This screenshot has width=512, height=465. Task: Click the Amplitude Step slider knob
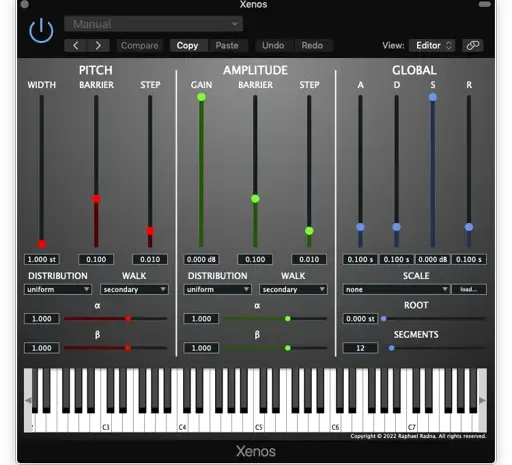tap(309, 231)
